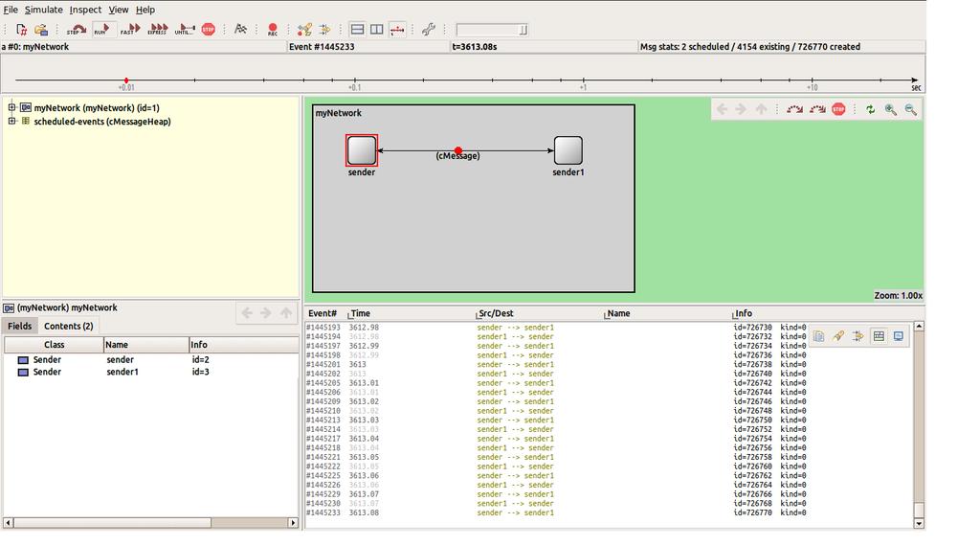Click the STOP icon in canvas toolbar

point(838,109)
